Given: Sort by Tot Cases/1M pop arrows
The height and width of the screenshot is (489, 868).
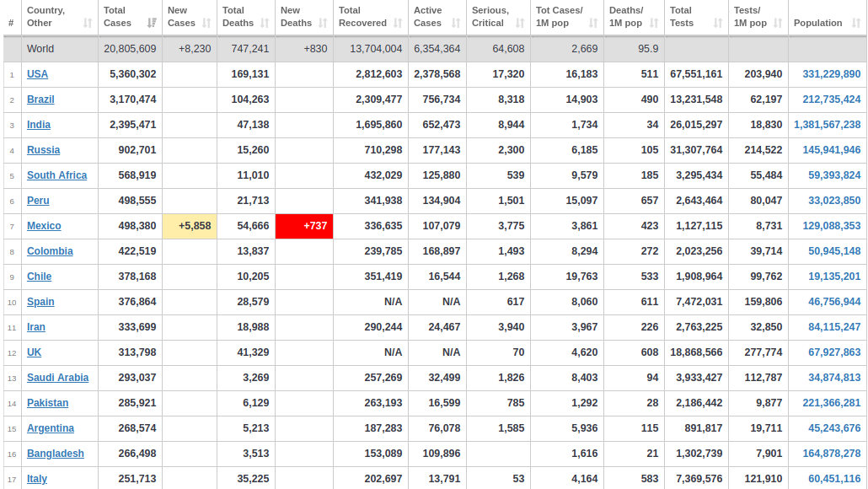Looking at the screenshot, I should tap(593, 24).
